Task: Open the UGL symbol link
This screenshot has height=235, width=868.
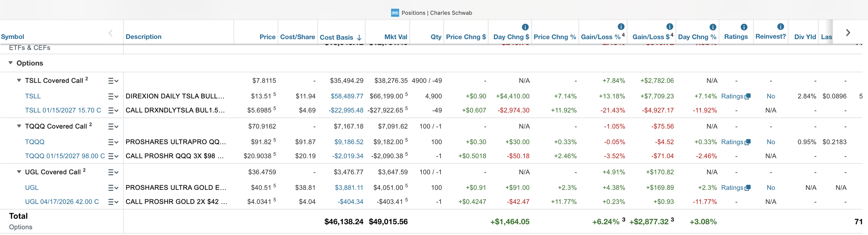Action: [x=32, y=188]
